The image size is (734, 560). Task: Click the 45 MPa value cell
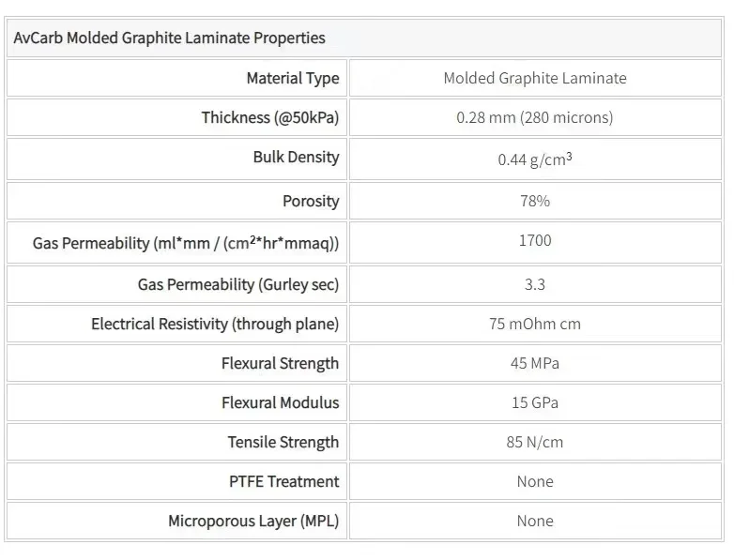[x=534, y=363]
